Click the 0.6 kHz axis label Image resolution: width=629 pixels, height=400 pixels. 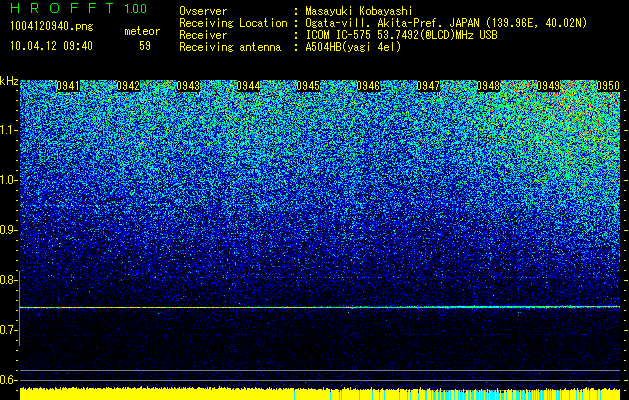click(x=8, y=380)
